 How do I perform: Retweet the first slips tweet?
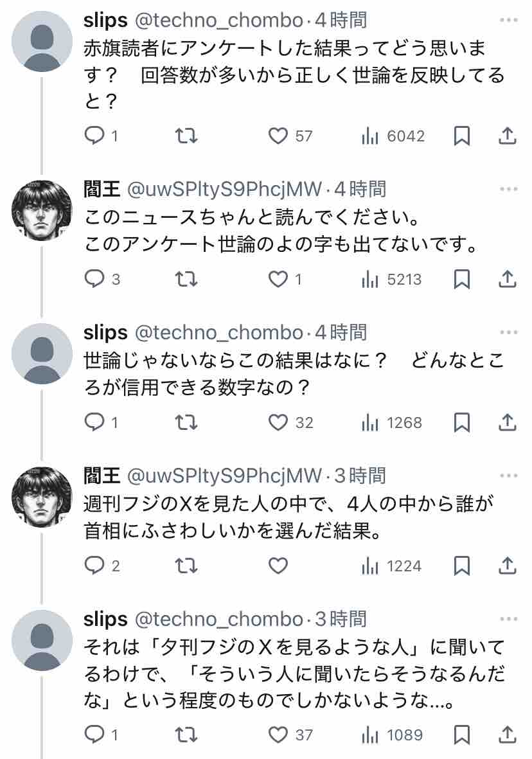[x=186, y=136]
